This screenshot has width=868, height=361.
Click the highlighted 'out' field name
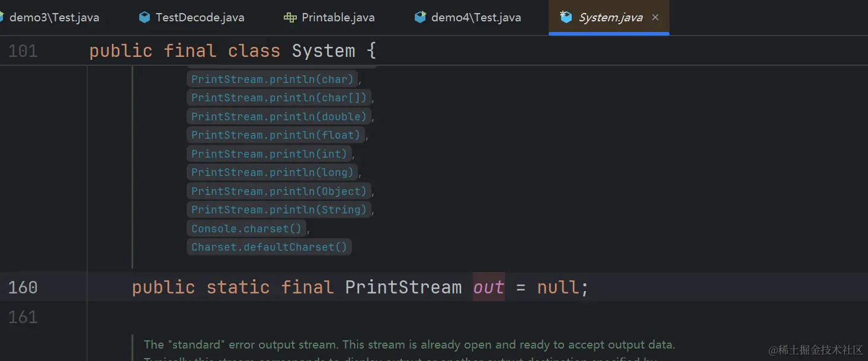tap(489, 287)
